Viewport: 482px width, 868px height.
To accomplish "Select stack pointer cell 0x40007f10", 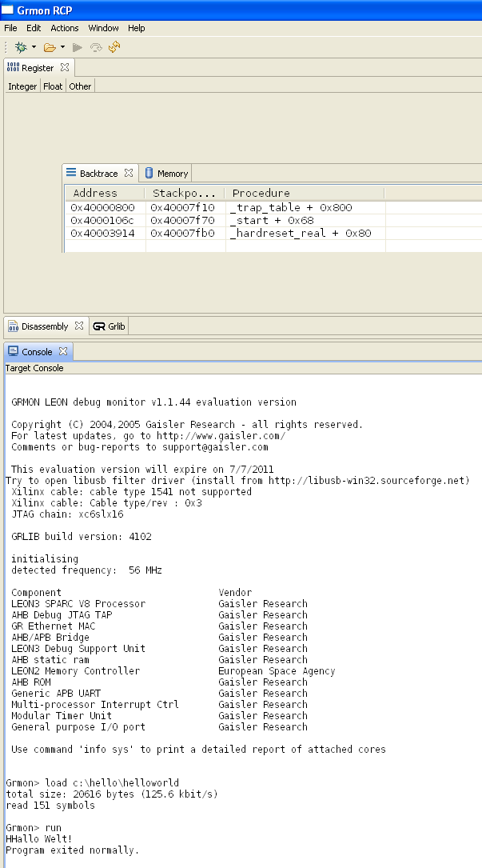I will tap(182, 207).
